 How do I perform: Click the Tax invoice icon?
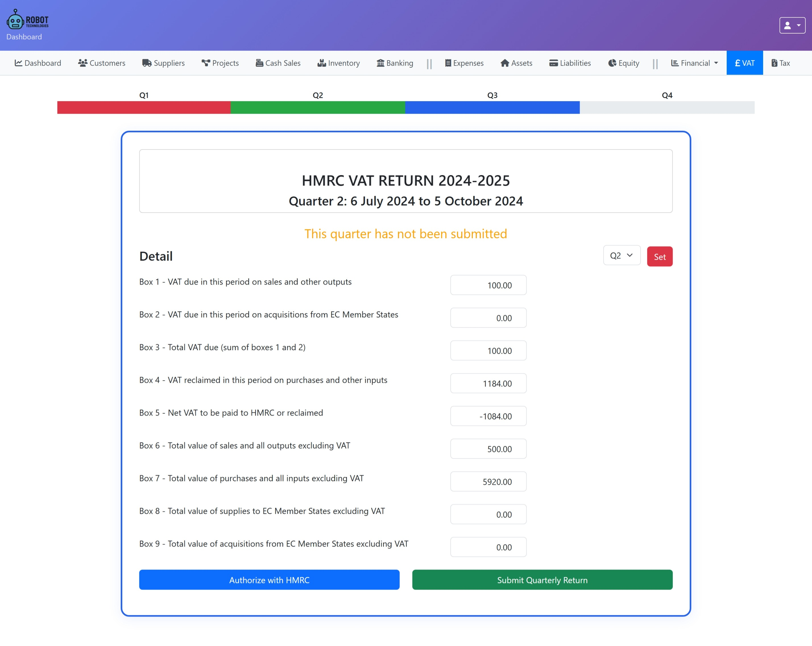pyautogui.click(x=774, y=63)
